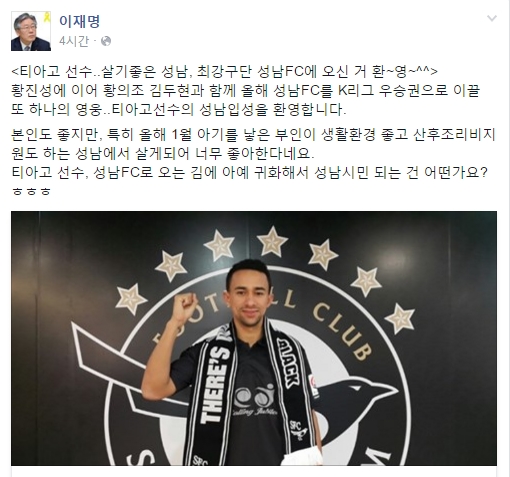This screenshot has width=510, height=477.
Task: Click the league patch on the sleeve
Action: click(x=313, y=386)
